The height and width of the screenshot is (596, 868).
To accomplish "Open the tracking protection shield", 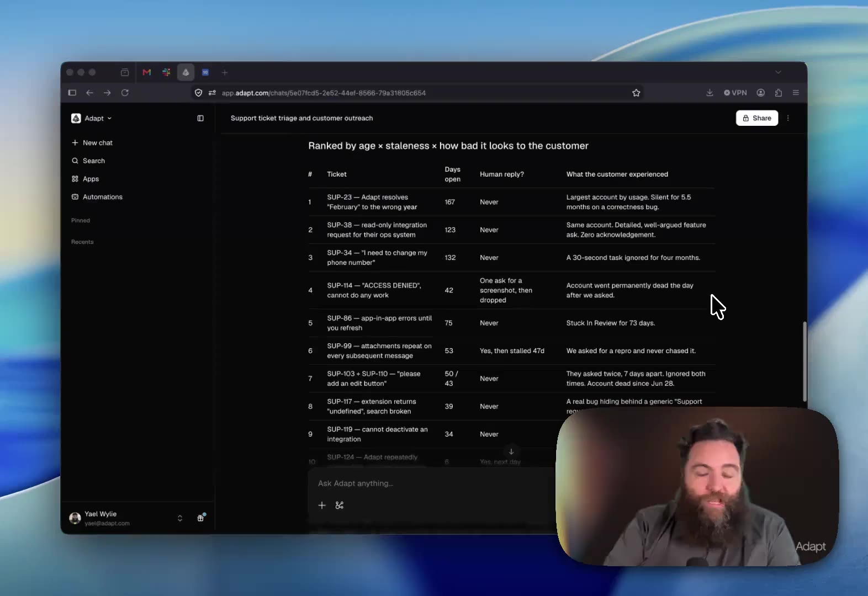I will (199, 93).
